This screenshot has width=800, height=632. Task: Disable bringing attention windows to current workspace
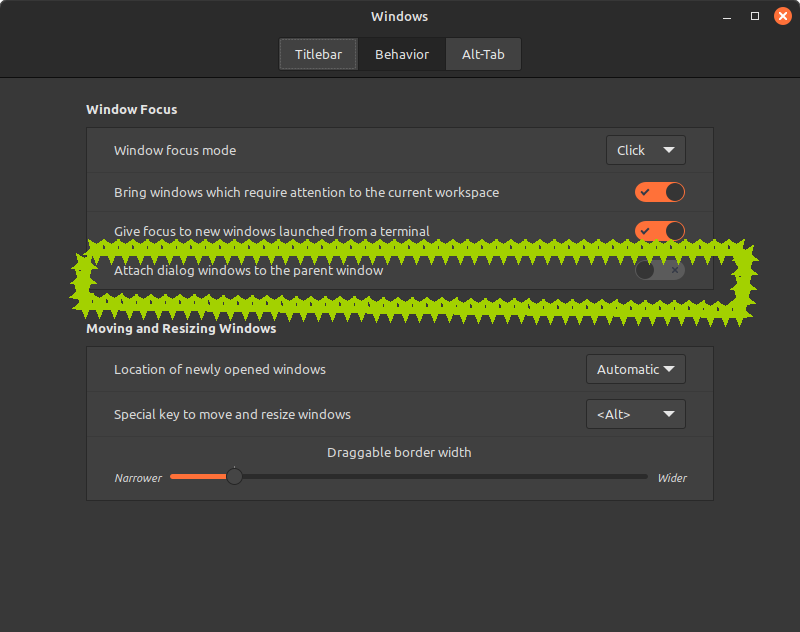coord(660,192)
